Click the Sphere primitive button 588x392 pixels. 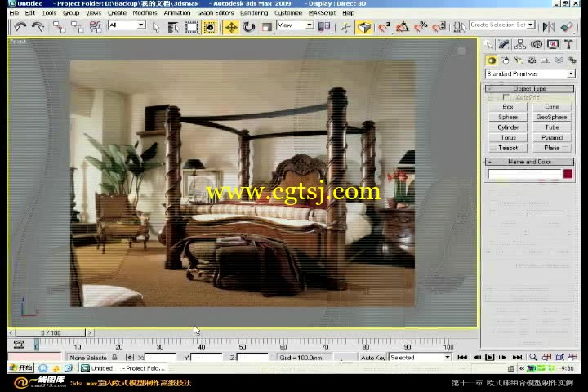click(x=508, y=117)
